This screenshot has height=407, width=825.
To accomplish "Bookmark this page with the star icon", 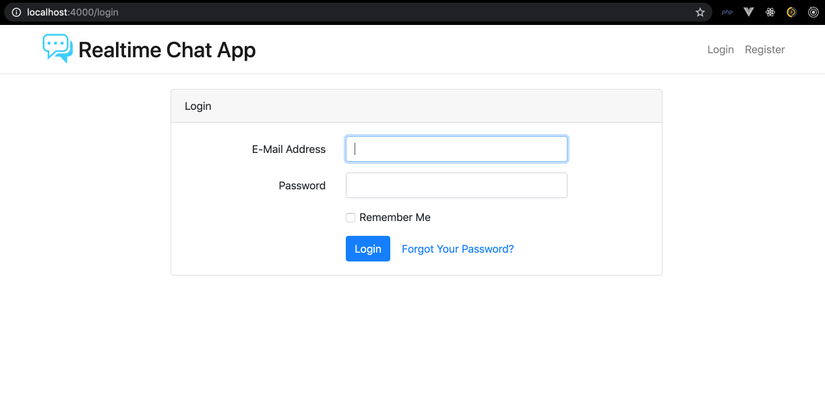I will click(x=700, y=12).
